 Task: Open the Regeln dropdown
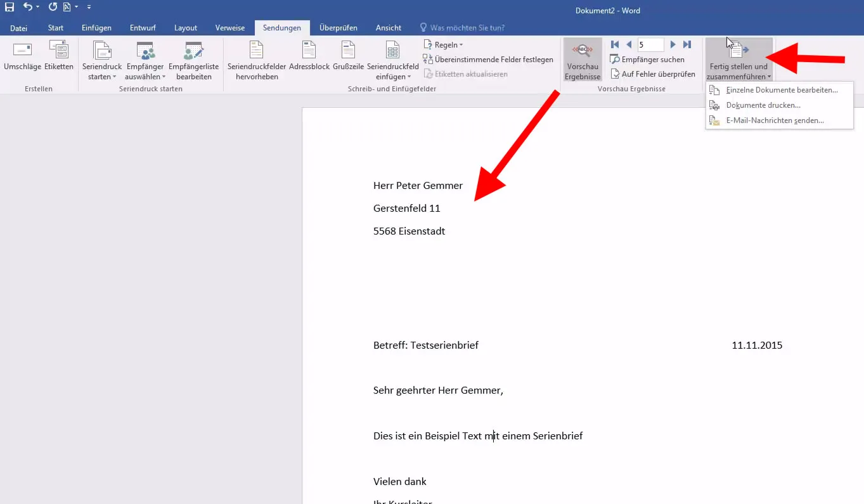tap(443, 45)
